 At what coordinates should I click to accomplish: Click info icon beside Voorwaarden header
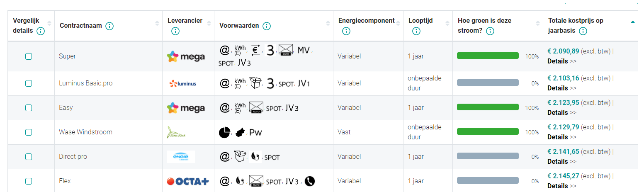267,26
